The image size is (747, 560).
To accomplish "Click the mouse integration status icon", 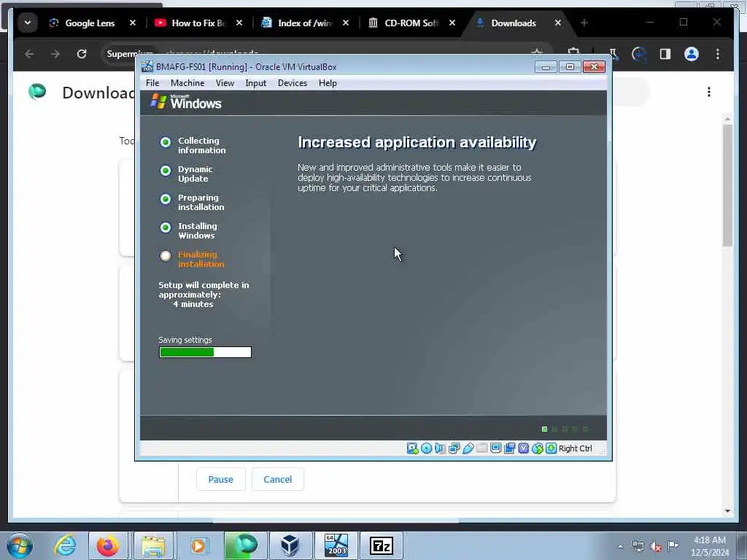I will (x=538, y=448).
